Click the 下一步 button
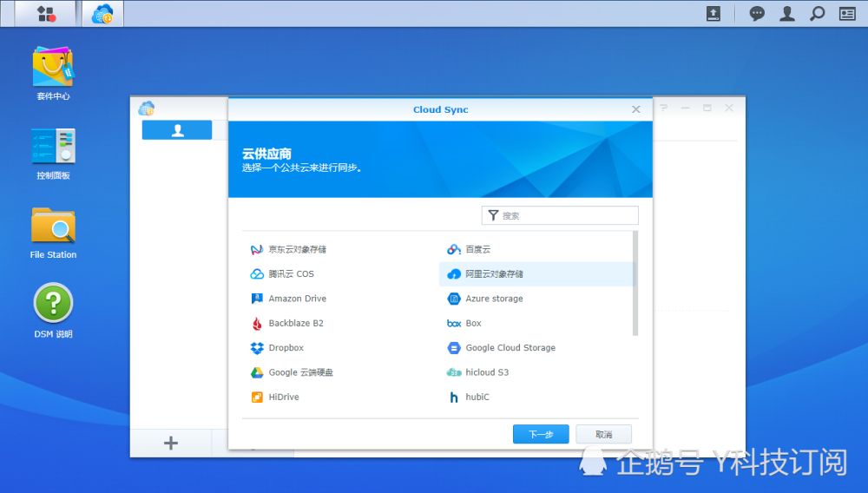868x493 pixels. tap(541, 434)
